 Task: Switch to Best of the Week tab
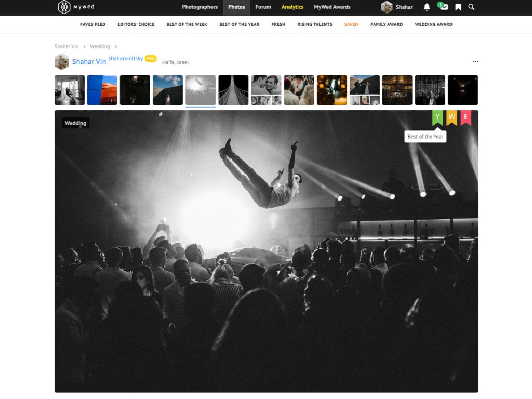tap(188, 24)
